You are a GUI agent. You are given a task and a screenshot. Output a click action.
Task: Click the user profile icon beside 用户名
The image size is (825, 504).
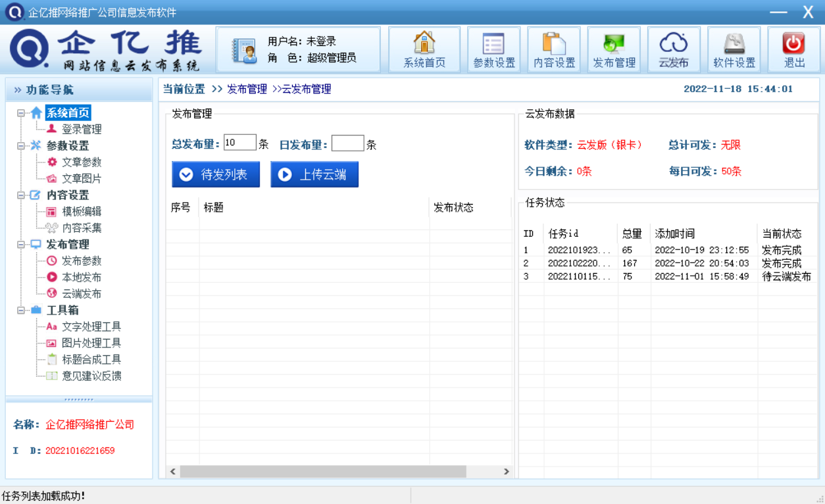(x=245, y=51)
